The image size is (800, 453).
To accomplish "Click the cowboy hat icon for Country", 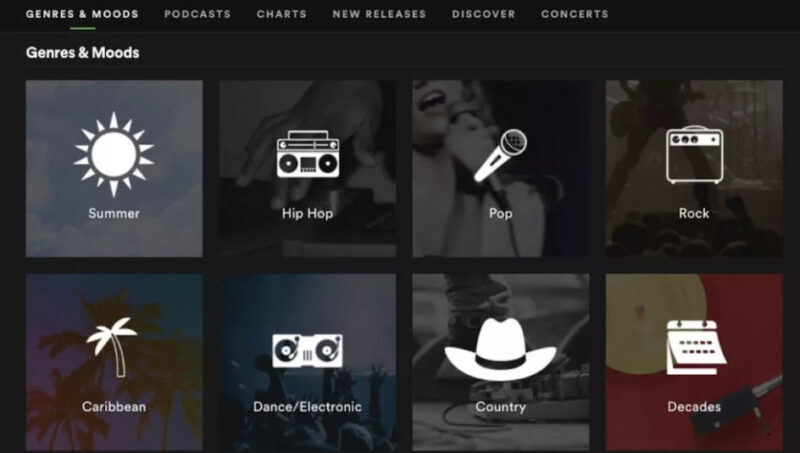I will click(x=501, y=349).
